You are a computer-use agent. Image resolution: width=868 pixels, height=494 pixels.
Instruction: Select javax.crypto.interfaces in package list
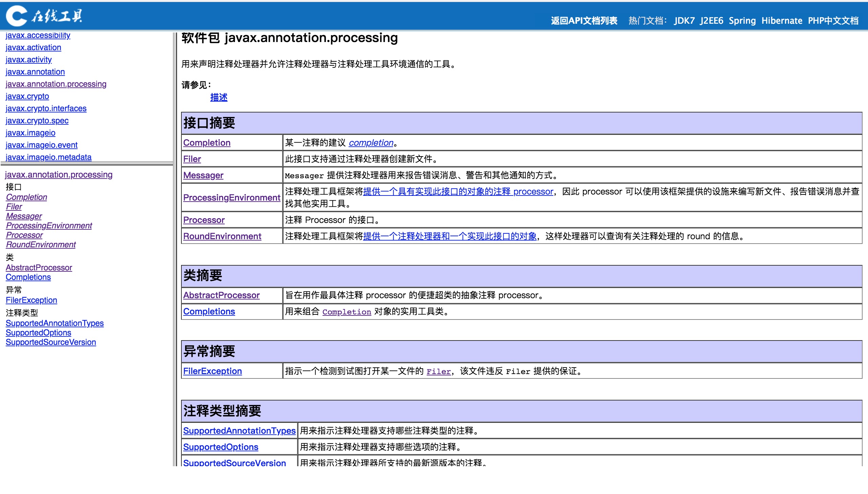point(46,108)
